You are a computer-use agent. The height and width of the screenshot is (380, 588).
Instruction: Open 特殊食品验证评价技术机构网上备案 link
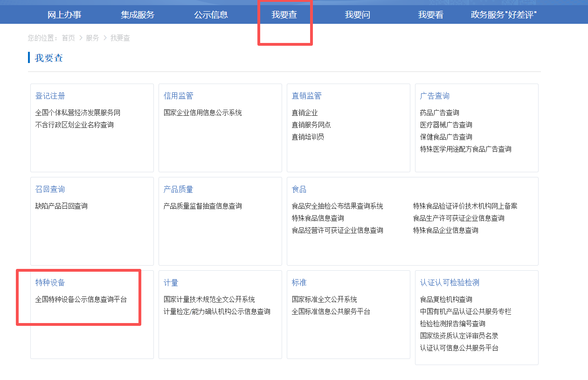pos(465,206)
